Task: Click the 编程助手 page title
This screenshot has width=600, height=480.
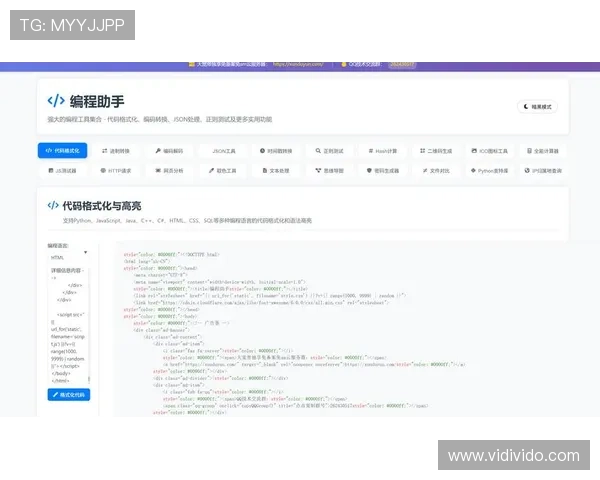Action: (x=97, y=101)
